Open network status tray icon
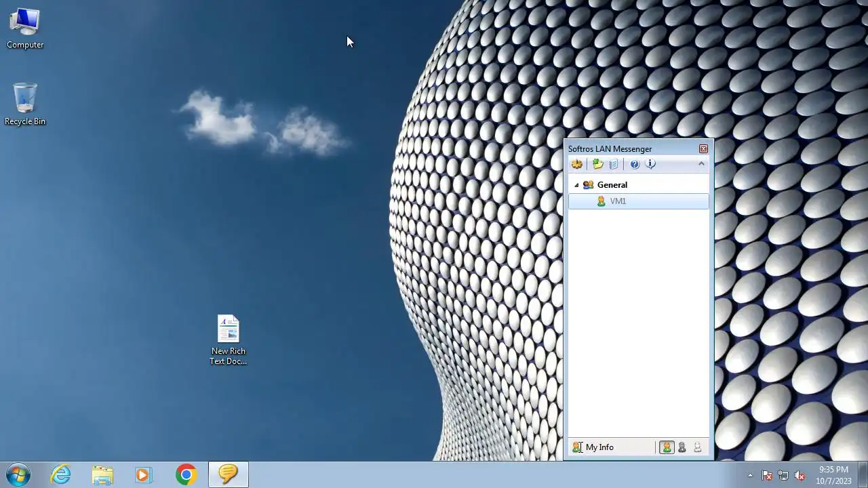This screenshot has width=868, height=488. click(x=783, y=475)
